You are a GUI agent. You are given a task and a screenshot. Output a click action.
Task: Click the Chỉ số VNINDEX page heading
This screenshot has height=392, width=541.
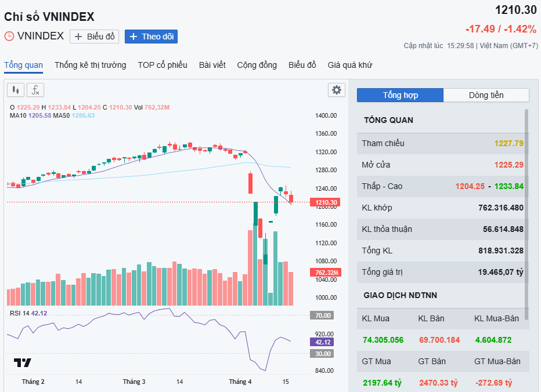point(49,17)
